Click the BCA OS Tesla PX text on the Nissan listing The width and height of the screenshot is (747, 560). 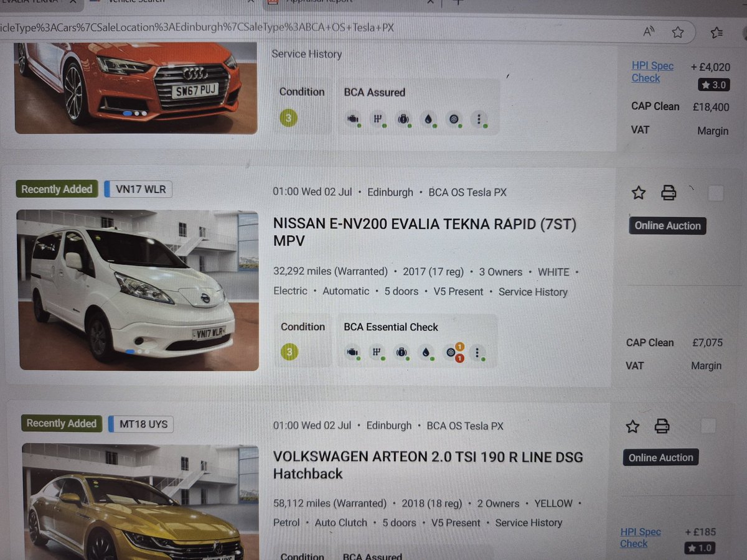coord(467,192)
